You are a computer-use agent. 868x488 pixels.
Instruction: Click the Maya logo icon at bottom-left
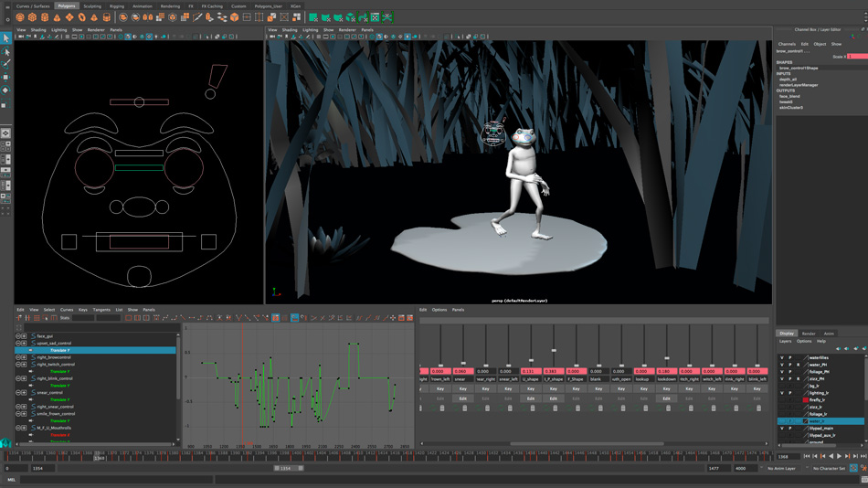click(x=6, y=444)
